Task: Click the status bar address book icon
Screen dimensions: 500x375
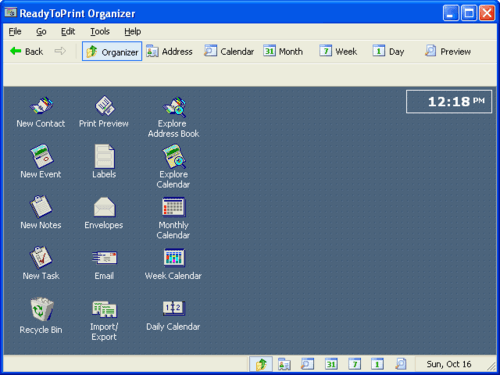Action: click(284, 364)
